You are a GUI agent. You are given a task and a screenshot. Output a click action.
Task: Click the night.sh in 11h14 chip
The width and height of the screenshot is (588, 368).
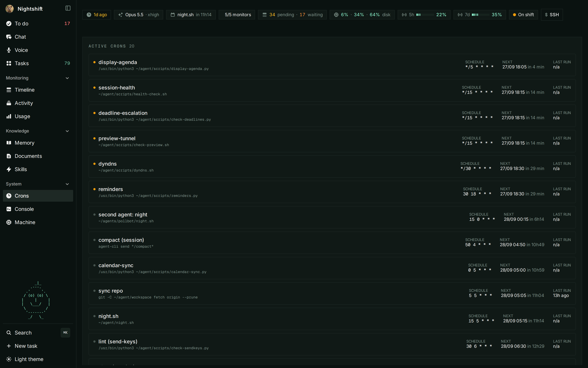[x=191, y=15]
